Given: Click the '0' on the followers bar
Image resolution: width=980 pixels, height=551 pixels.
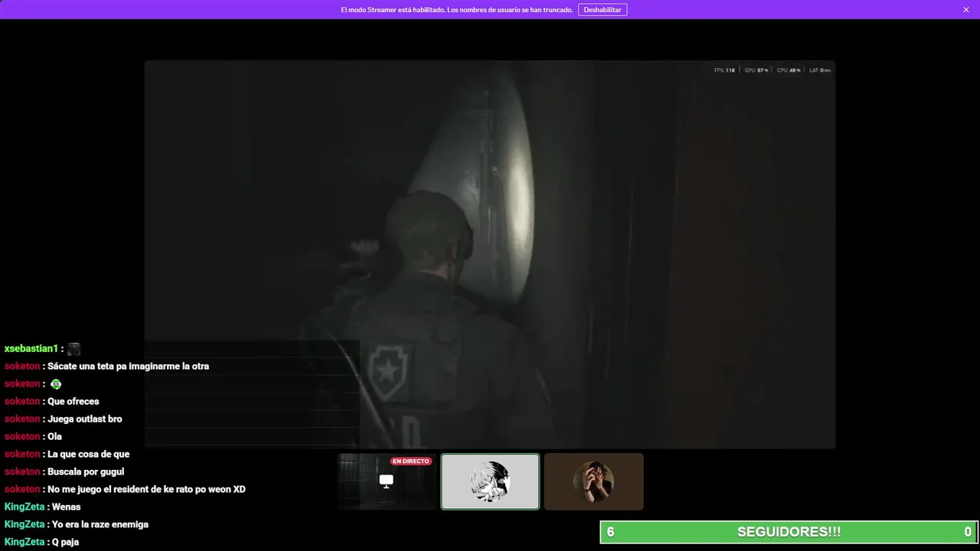Looking at the screenshot, I should click(x=968, y=532).
